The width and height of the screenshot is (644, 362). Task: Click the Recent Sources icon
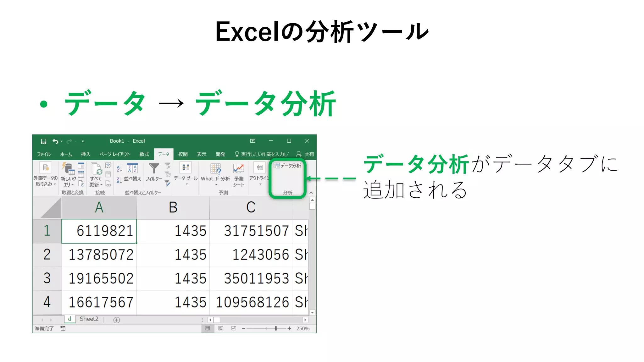(x=81, y=184)
